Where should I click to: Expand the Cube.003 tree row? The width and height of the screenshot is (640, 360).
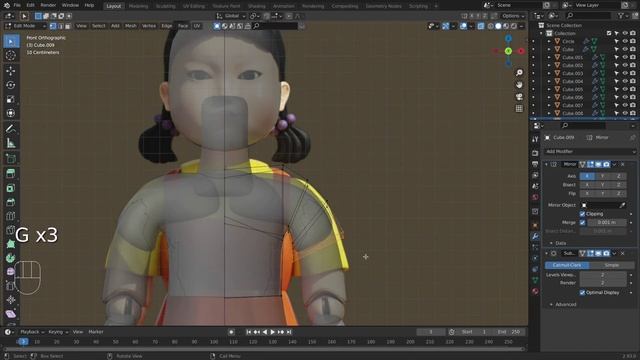pos(549,73)
